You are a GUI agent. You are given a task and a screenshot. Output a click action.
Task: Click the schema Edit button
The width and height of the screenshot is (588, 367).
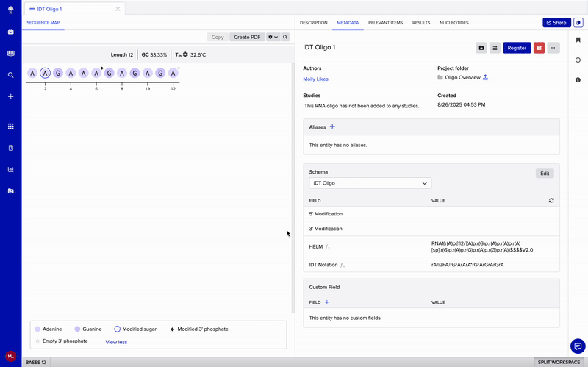pos(545,174)
